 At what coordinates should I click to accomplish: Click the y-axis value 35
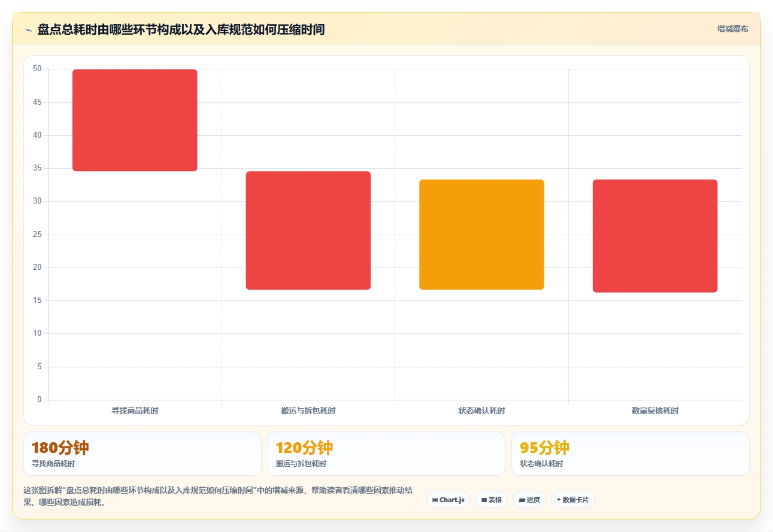coord(37,168)
